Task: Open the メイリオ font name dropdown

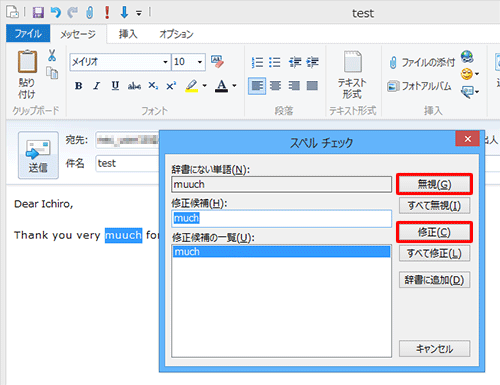Action: coord(165,62)
